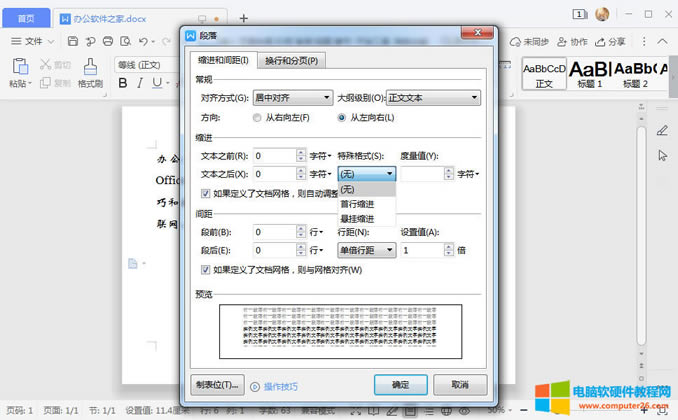This screenshot has height=420, width=678.
Task: Open the outline level (大纲级别) dropdown
Action: tap(433, 98)
